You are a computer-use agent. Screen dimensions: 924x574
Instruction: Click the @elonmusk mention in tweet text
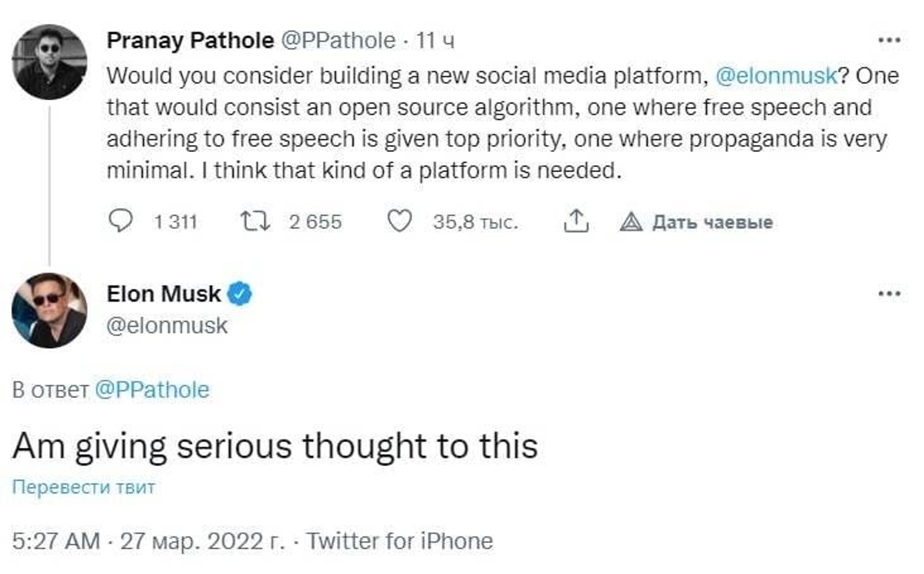[776, 76]
